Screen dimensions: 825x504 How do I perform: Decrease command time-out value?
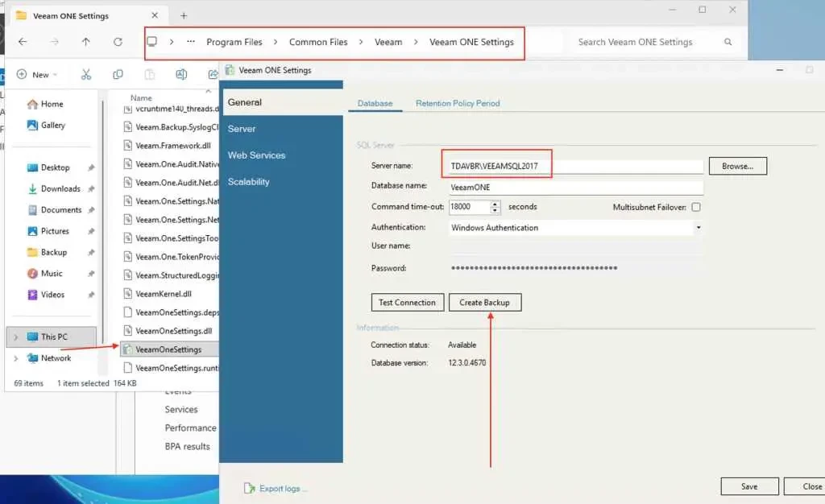[495, 210]
